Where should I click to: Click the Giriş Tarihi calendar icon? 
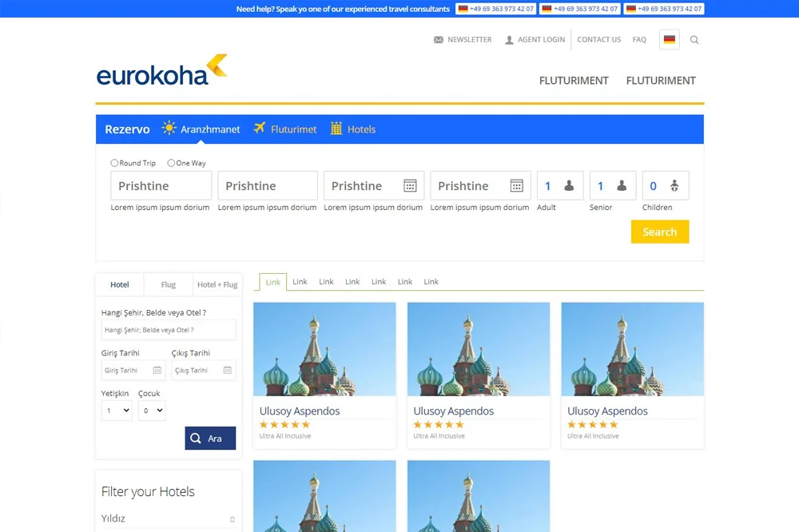click(157, 371)
